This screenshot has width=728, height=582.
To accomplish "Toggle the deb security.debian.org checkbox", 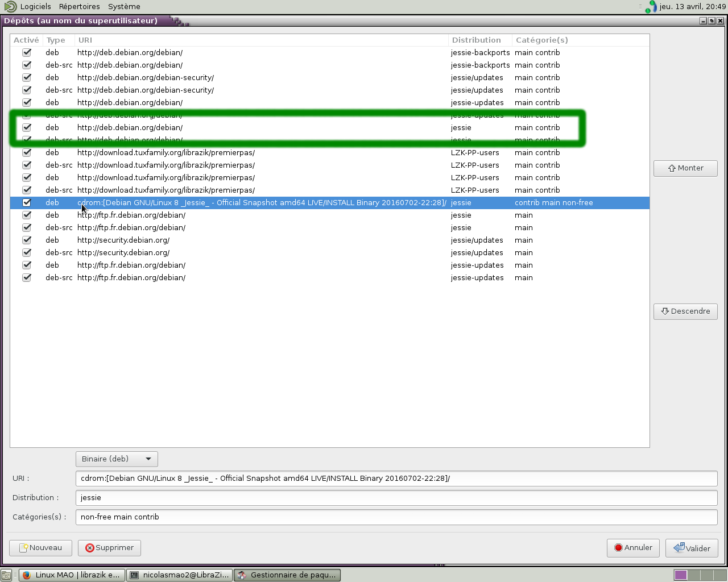I will click(x=27, y=240).
